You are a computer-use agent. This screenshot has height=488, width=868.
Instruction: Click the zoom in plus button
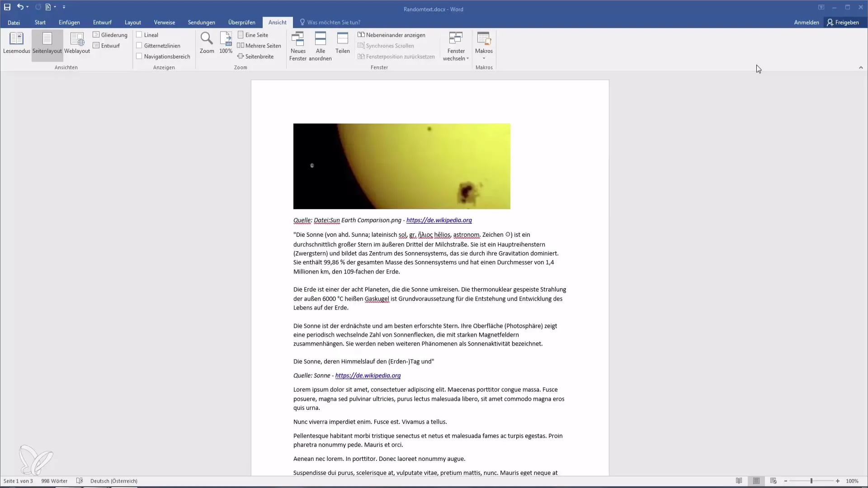[838, 481]
